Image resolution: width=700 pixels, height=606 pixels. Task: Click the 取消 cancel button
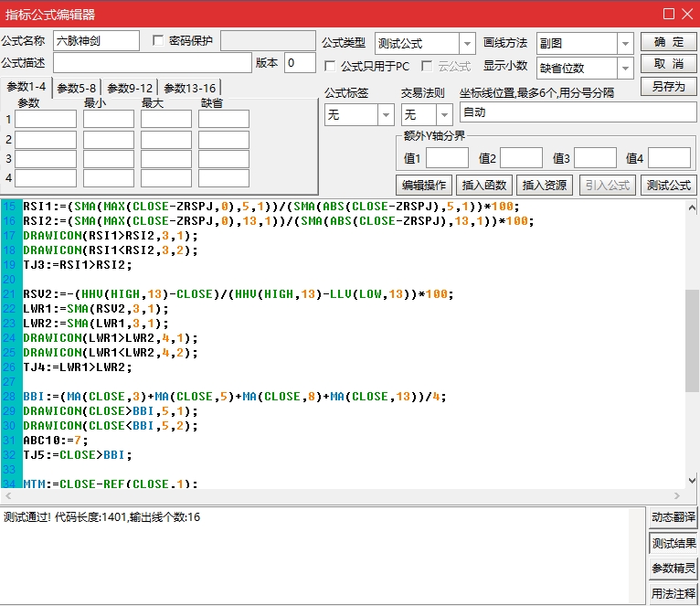[668, 64]
